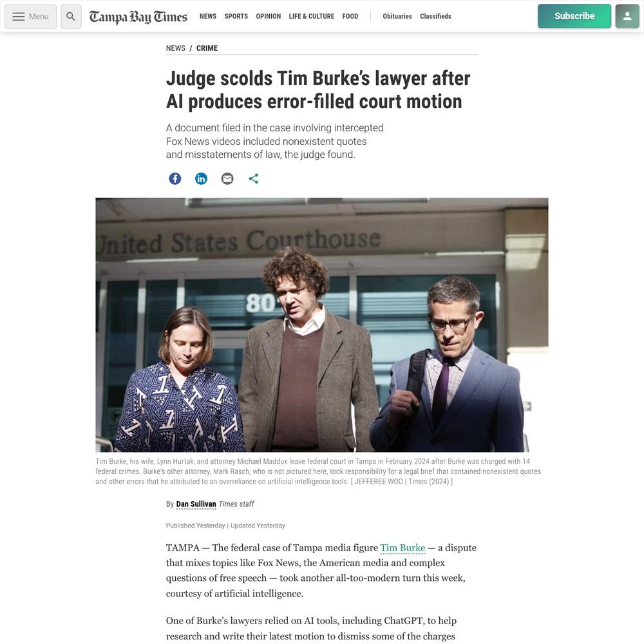
Task: Open the Tim Burke inline article link
Action: [x=402, y=548]
